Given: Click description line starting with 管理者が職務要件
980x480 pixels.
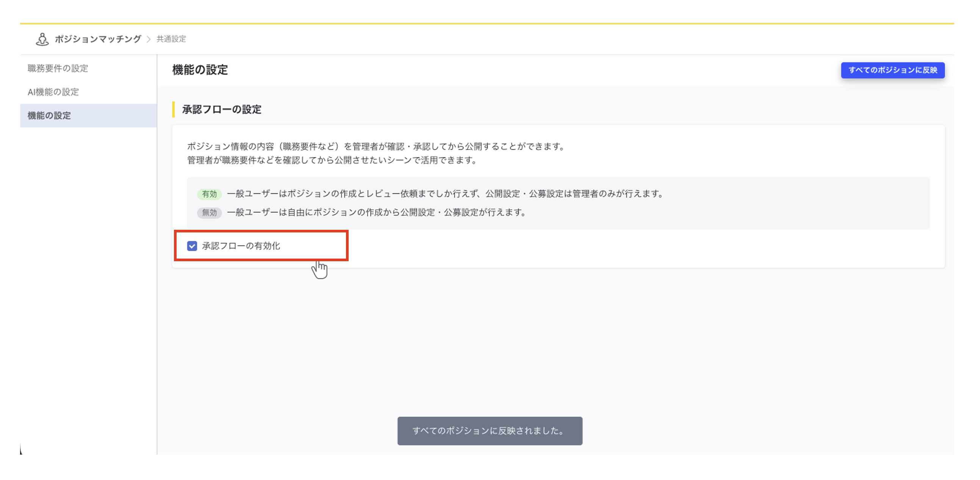Looking at the screenshot, I should coord(332,160).
